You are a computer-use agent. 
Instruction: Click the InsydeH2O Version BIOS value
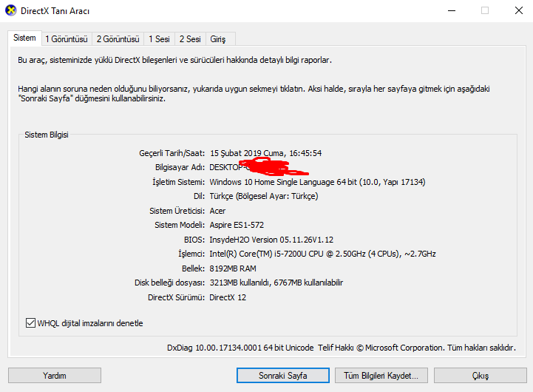(271, 240)
